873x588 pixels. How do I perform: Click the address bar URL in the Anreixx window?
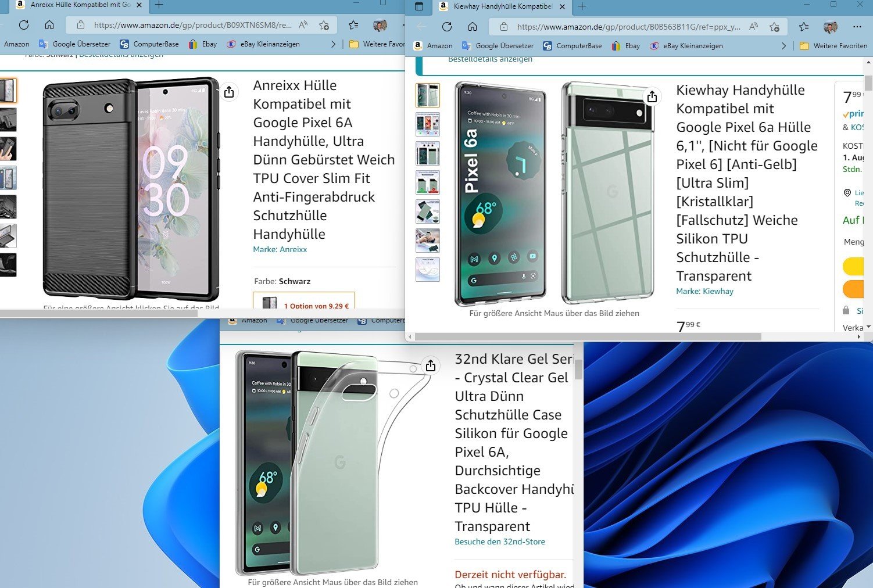click(193, 25)
